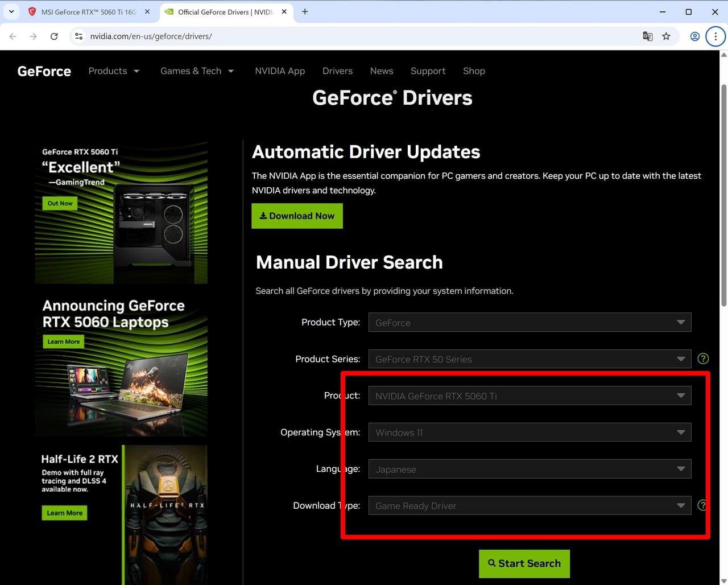
Task: Click the translate page icon
Action: click(647, 36)
